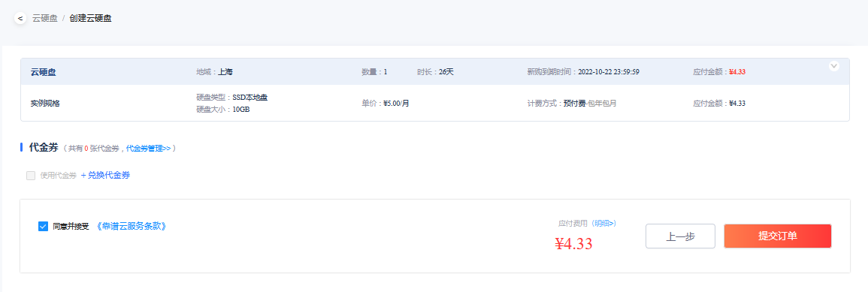Viewport: 868px width, 292px height.
Task: Select the 云硬盘 order header title
Action: [x=43, y=72]
